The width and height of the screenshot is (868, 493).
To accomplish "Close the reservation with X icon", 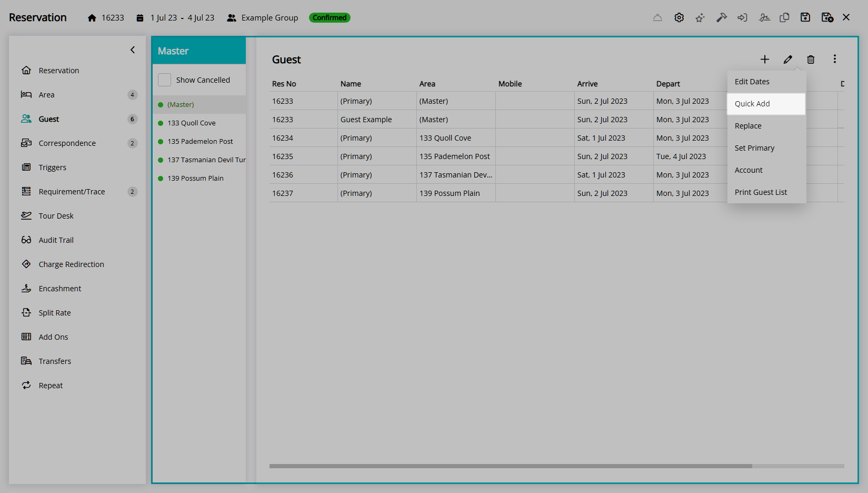I will (846, 17).
